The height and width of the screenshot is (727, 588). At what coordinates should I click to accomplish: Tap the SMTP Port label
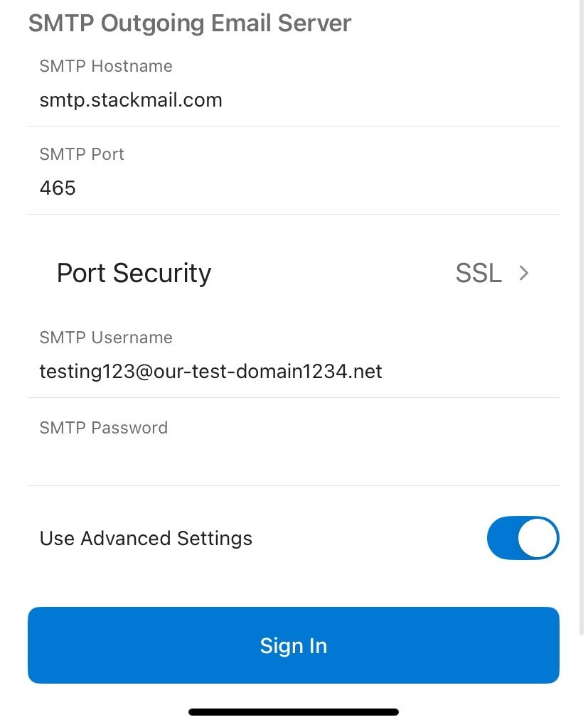point(82,154)
